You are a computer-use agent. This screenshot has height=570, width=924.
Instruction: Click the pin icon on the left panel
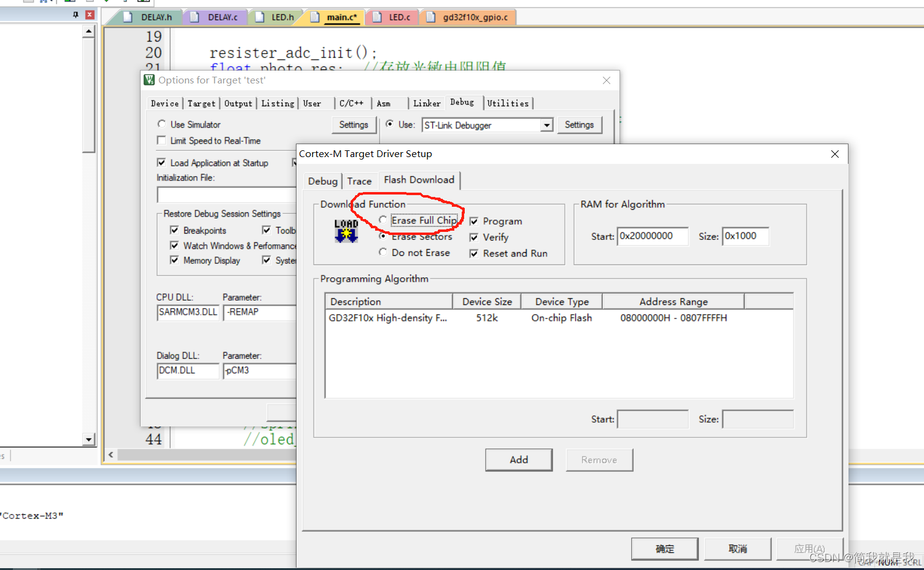coord(76,15)
